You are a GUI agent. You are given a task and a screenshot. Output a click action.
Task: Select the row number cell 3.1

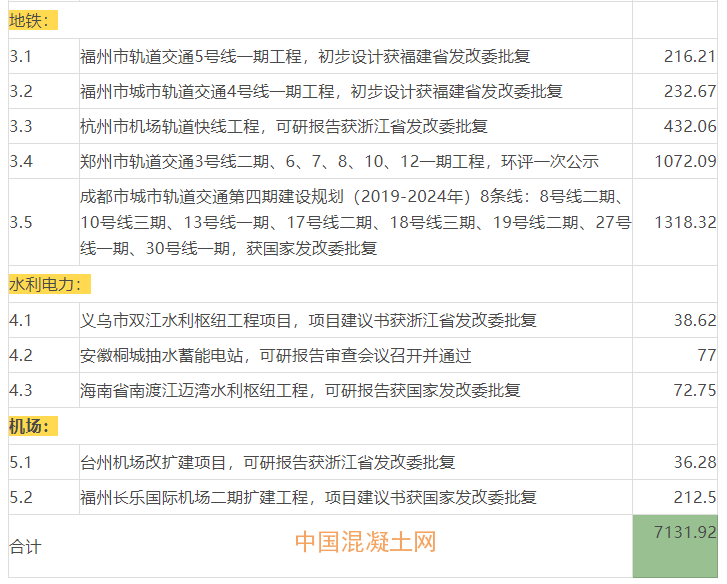22,56
